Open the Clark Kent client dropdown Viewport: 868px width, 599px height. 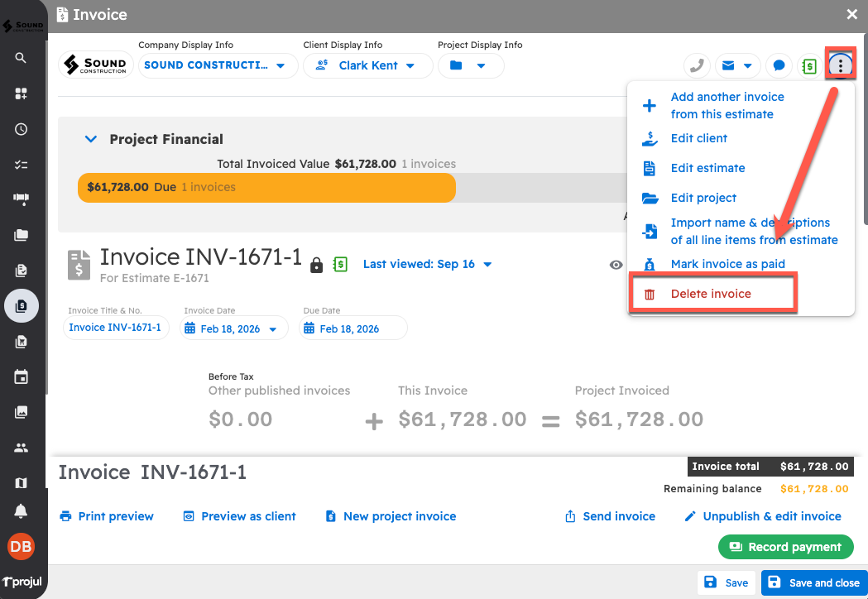(368, 65)
